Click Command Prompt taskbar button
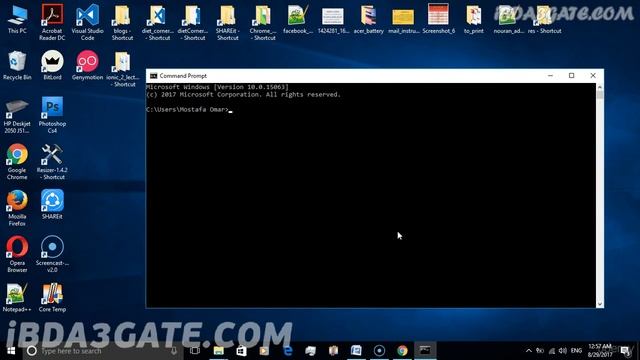This screenshot has height=360, width=640. 425,351
